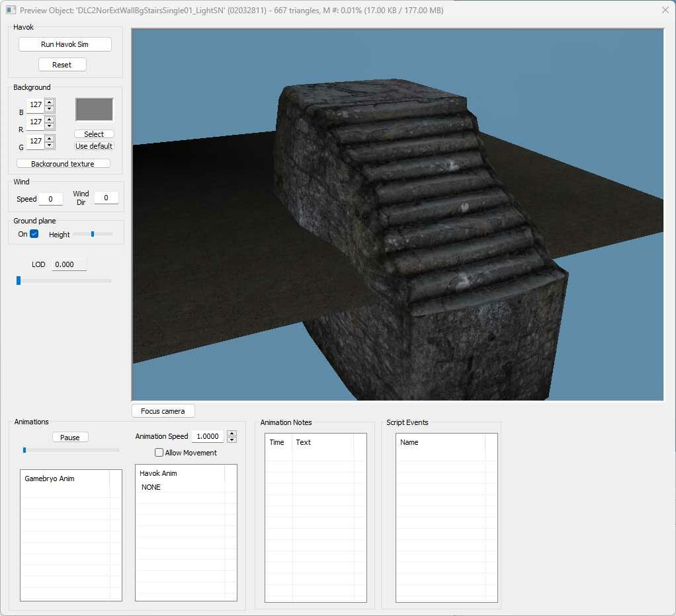
Task: Click the LOD value field
Action: [69, 264]
